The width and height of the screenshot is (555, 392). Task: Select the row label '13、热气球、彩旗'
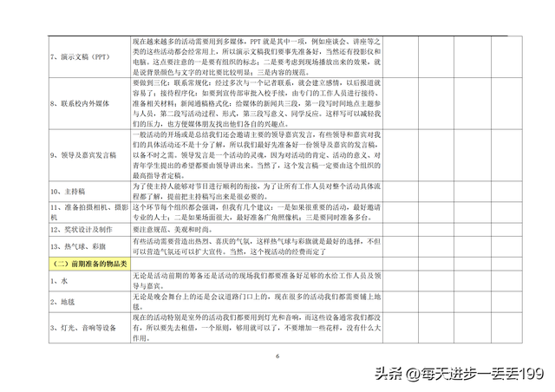coord(78,246)
